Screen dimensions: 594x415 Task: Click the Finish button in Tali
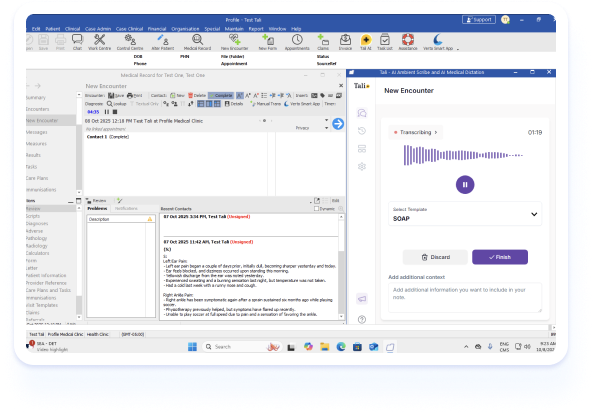pyautogui.click(x=500, y=257)
